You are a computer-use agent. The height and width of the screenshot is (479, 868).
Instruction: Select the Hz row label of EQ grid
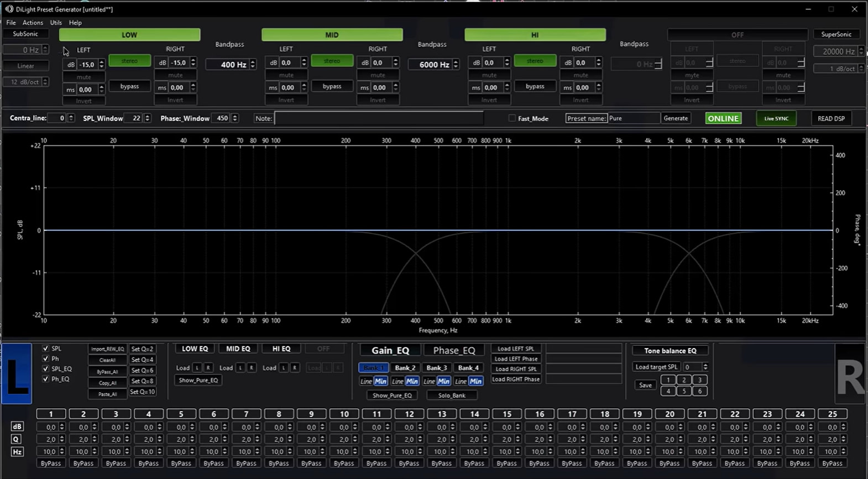point(17,452)
